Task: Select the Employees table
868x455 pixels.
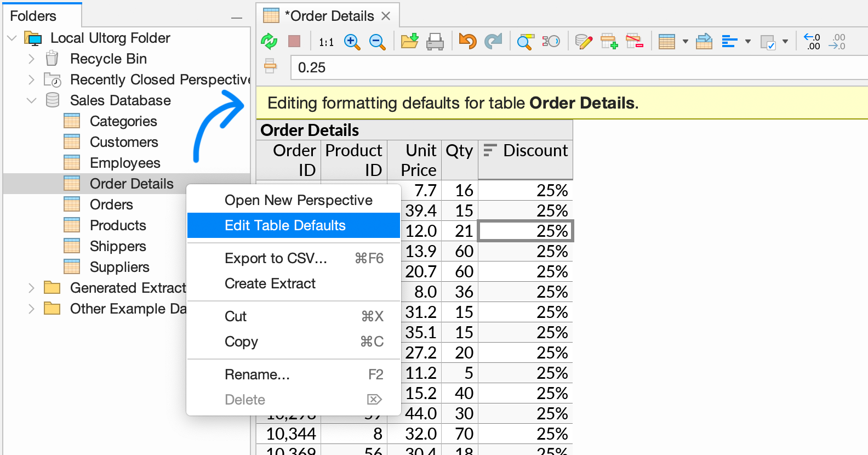Action: pyautogui.click(x=125, y=163)
